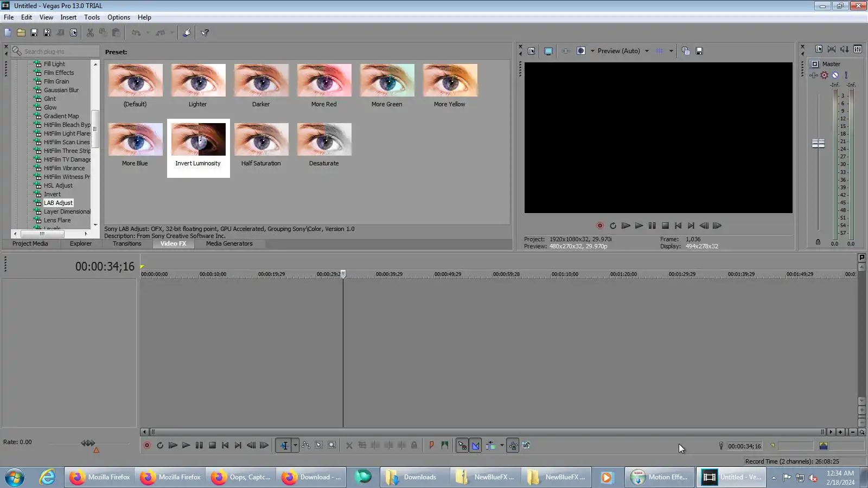This screenshot has width=868, height=488.
Task: Open the Downloads folder on taskbar
Action: coord(414,477)
